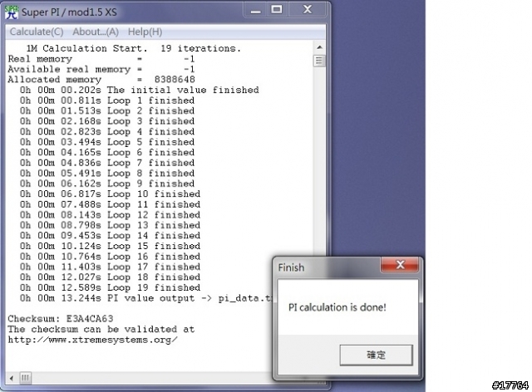Click the 'Loop 19 finished' line
Image resolution: width=532 pixels, height=392 pixels.
click(110, 287)
